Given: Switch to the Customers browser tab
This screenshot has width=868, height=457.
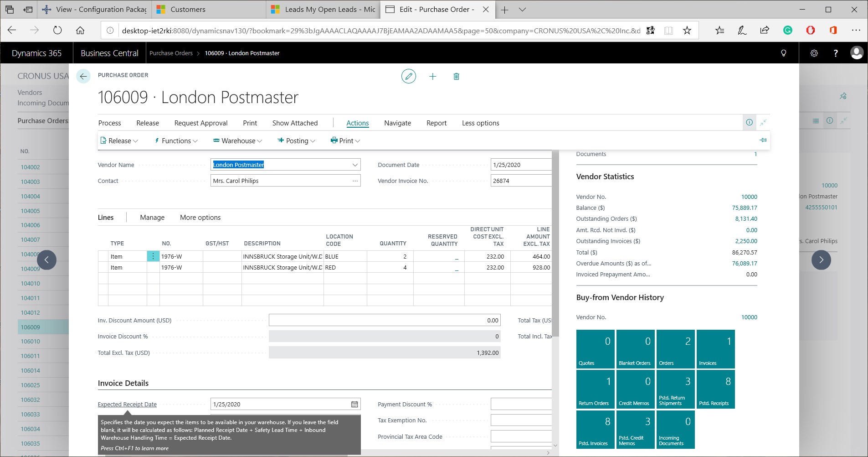Looking at the screenshot, I should pyautogui.click(x=208, y=10).
